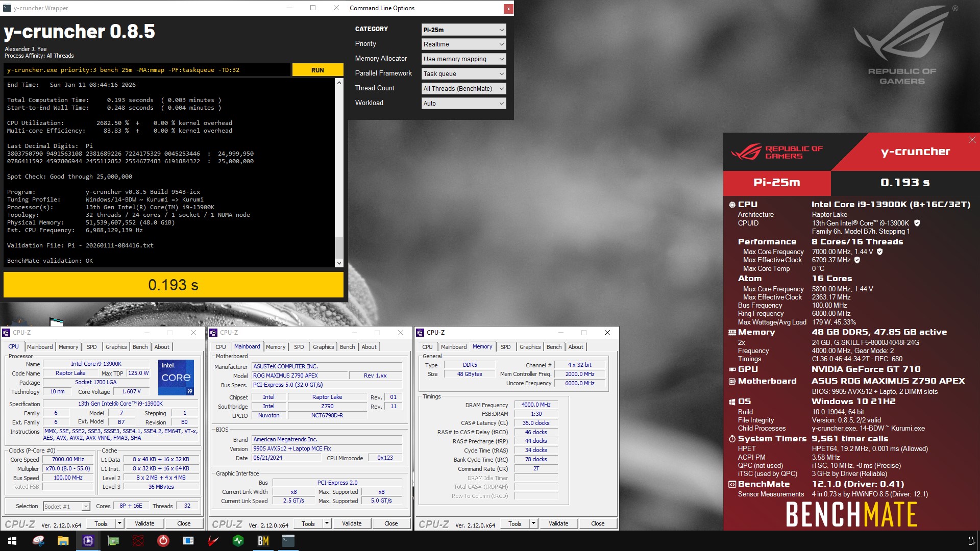
Task: Open the Priority dropdown set to Realtime
Action: pyautogui.click(x=463, y=44)
